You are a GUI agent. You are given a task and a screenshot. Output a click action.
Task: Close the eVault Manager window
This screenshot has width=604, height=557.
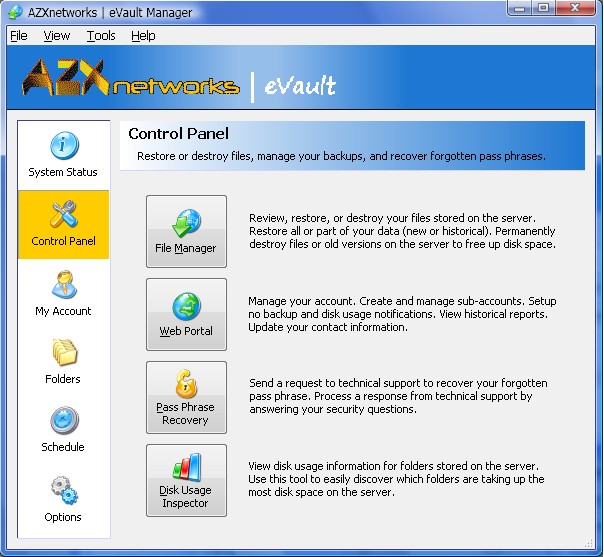point(575,8)
